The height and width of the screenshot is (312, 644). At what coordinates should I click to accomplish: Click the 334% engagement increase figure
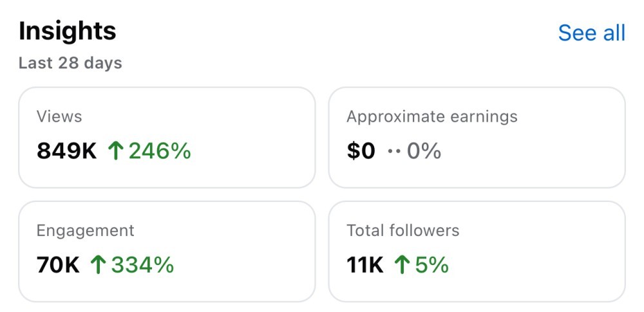coord(142,265)
